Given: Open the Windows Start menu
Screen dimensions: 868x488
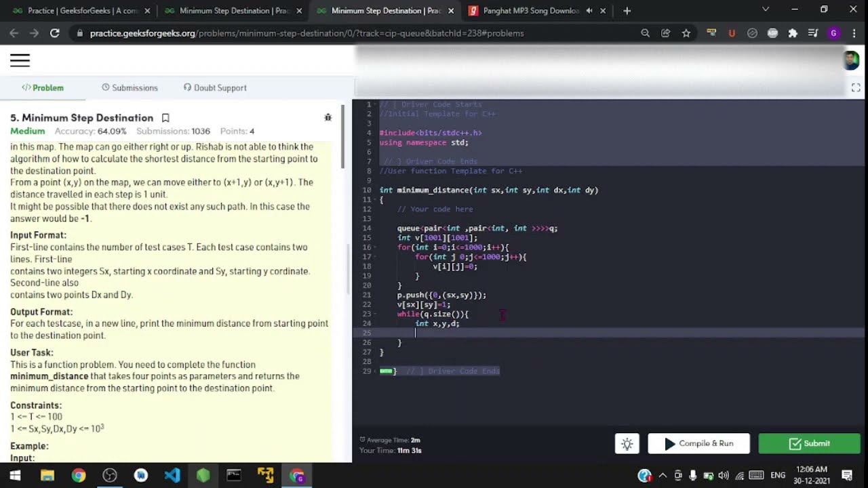Looking at the screenshot, I should (14, 475).
